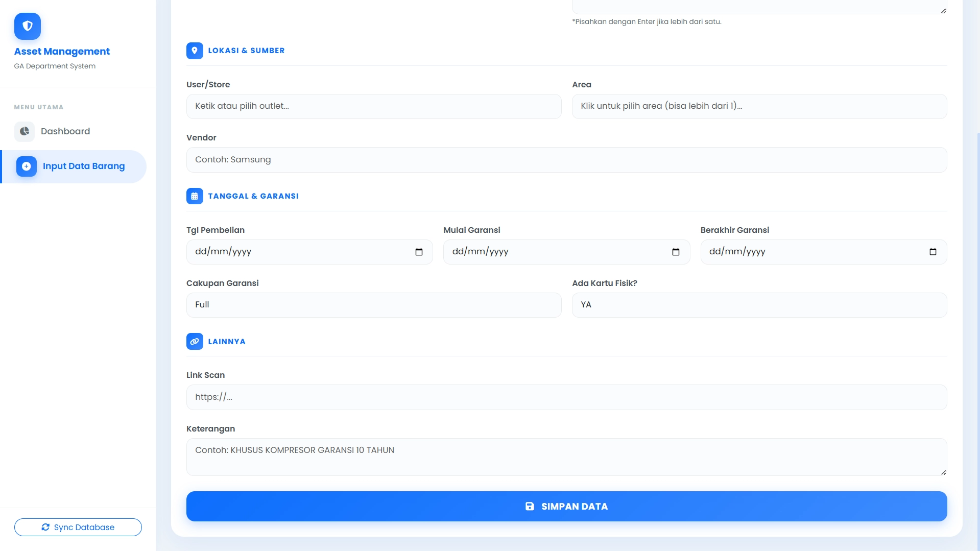Open the Ada Kartu Fisik dropdown showing YA
980x551 pixels.
point(759,305)
